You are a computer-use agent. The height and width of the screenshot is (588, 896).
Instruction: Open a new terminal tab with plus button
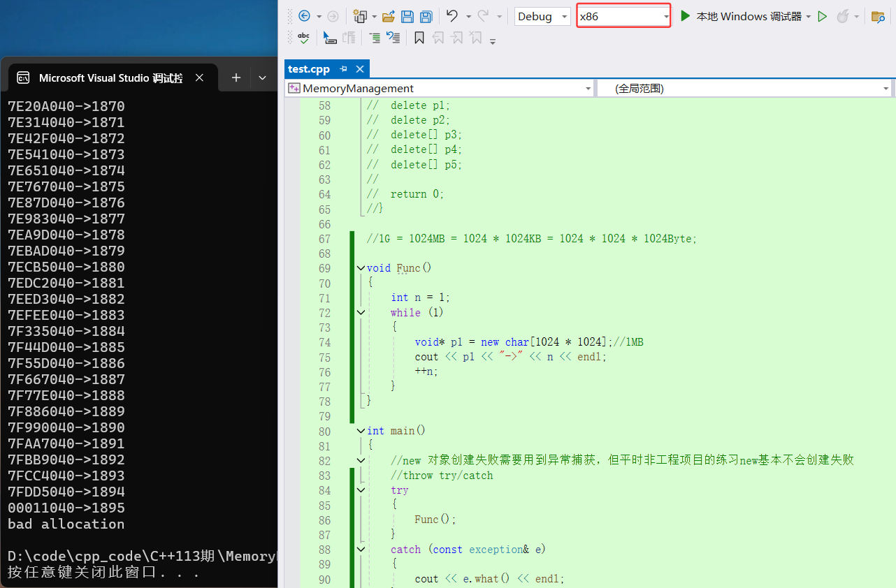236,78
